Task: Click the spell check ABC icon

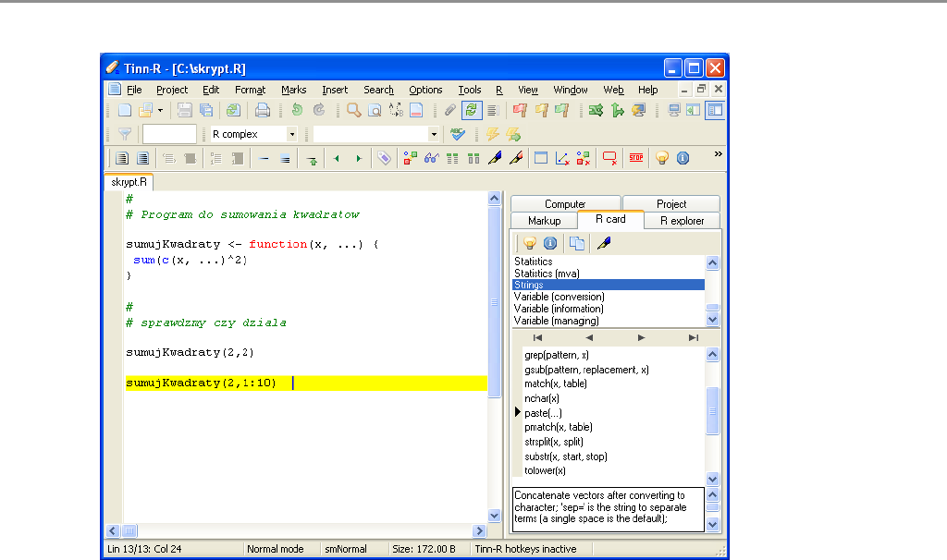Action: (x=456, y=134)
